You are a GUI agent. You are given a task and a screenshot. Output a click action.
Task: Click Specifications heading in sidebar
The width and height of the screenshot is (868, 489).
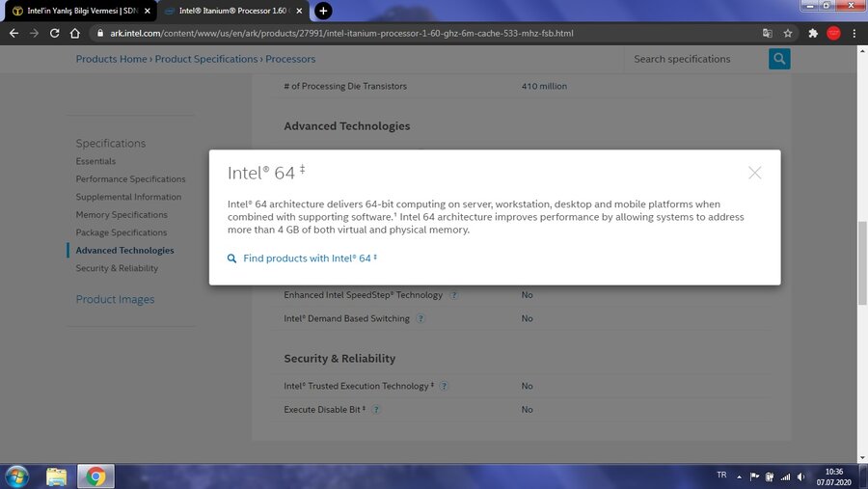(x=111, y=143)
